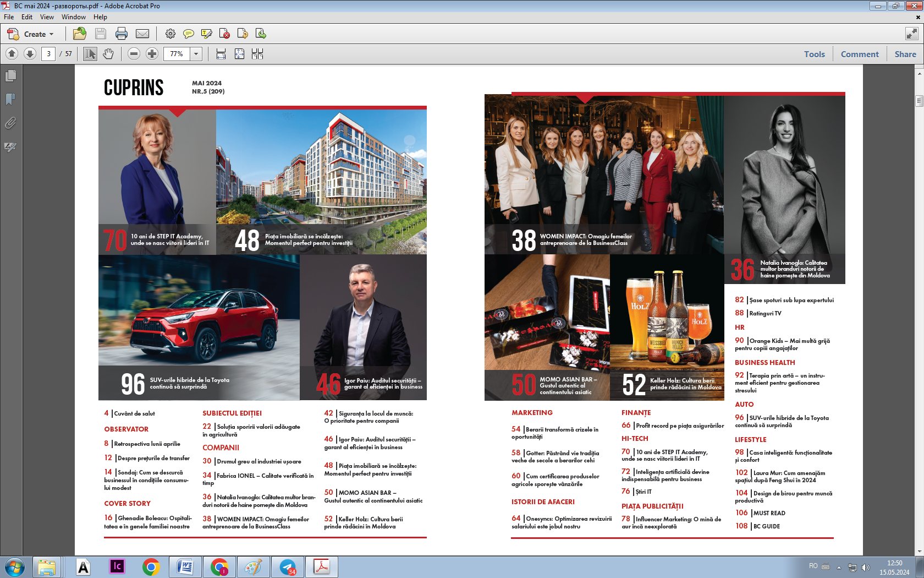Toggle read mode expand icon
This screenshot has width=924, height=578.
pos(911,34)
